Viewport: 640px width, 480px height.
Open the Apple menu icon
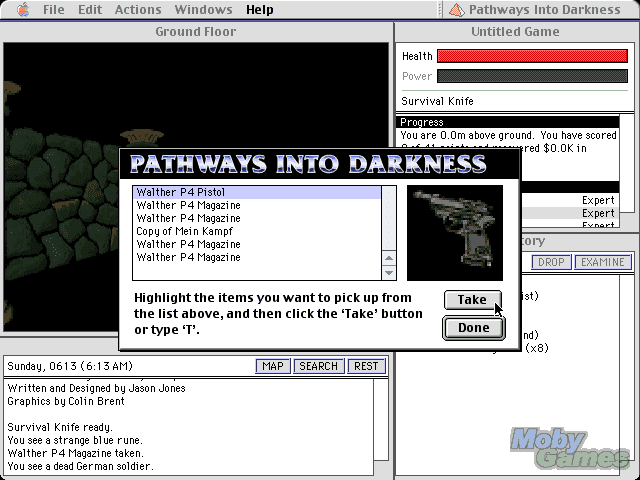pyautogui.click(x=23, y=9)
